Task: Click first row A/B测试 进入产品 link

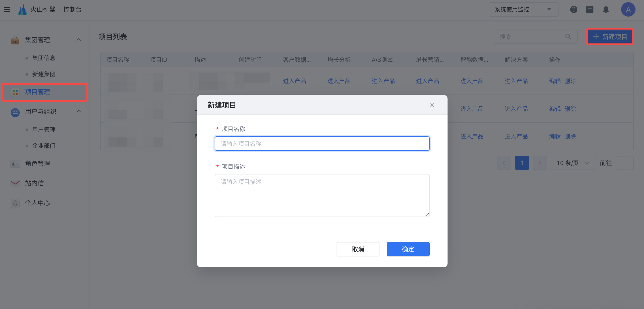Action: (383, 81)
